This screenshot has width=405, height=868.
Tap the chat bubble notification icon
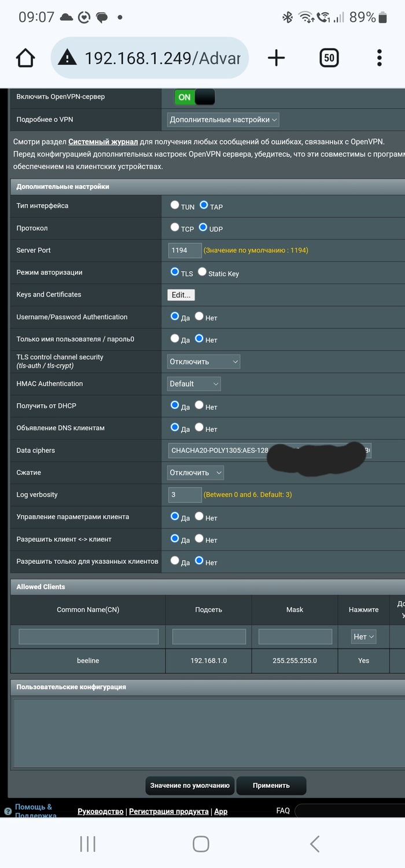[102, 17]
